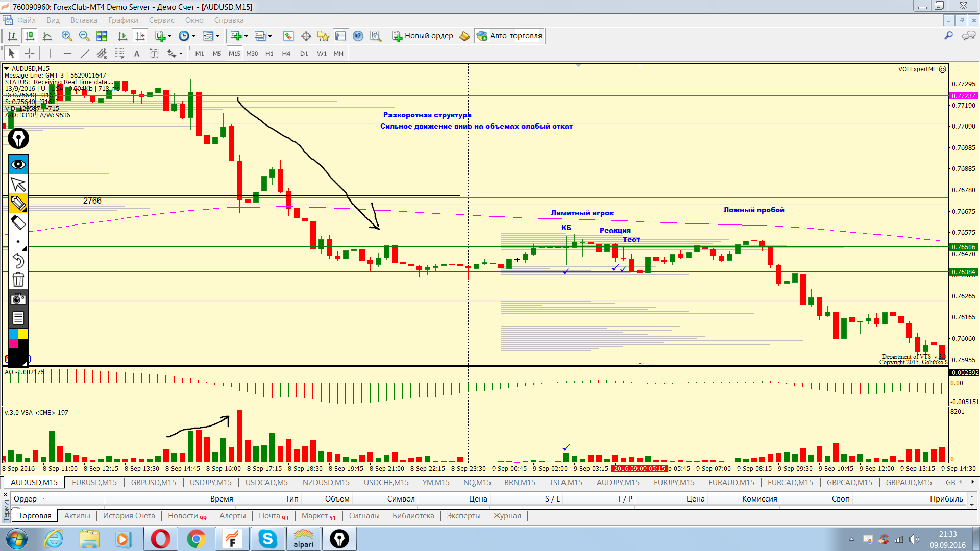
Task: Open the Вставка menu
Action: (84, 20)
